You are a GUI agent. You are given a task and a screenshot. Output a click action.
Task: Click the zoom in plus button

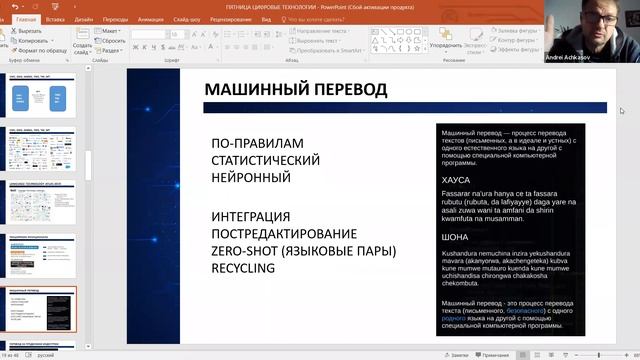(627, 355)
